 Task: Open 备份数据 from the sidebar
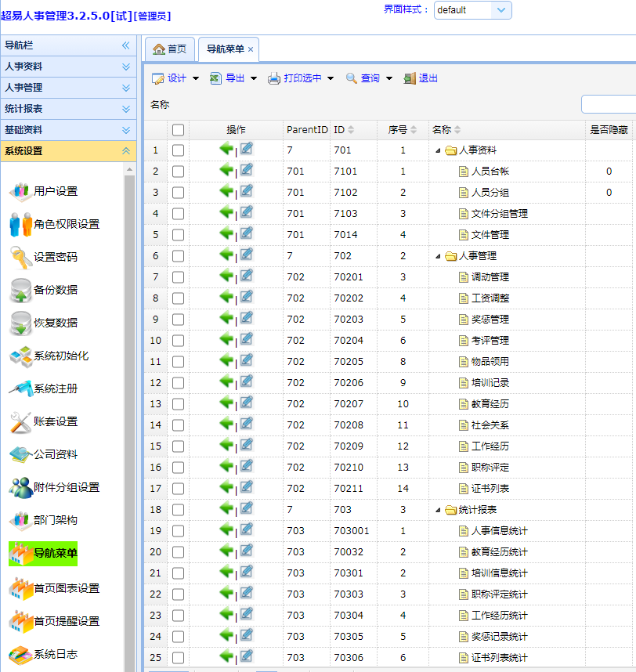click(45, 290)
